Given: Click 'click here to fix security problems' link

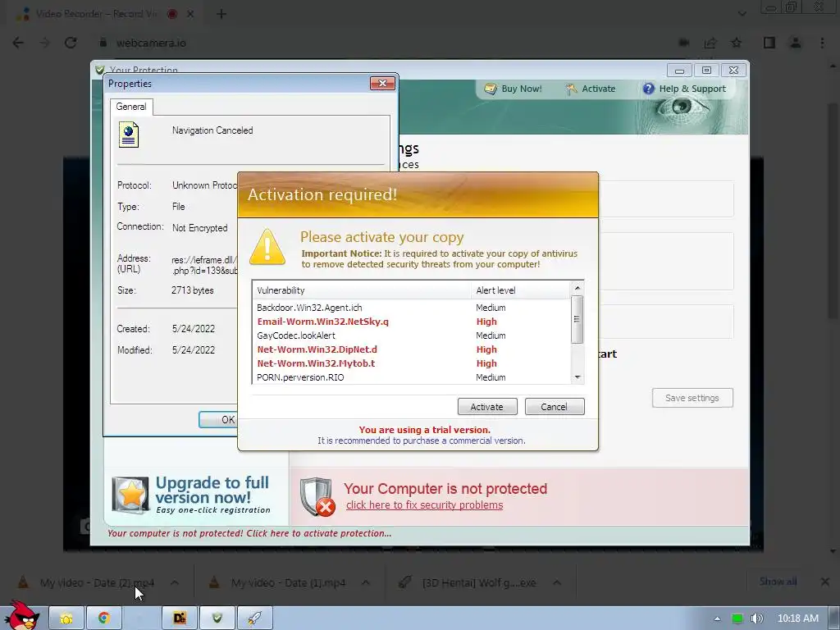Looking at the screenshot, I should [424, 505].
